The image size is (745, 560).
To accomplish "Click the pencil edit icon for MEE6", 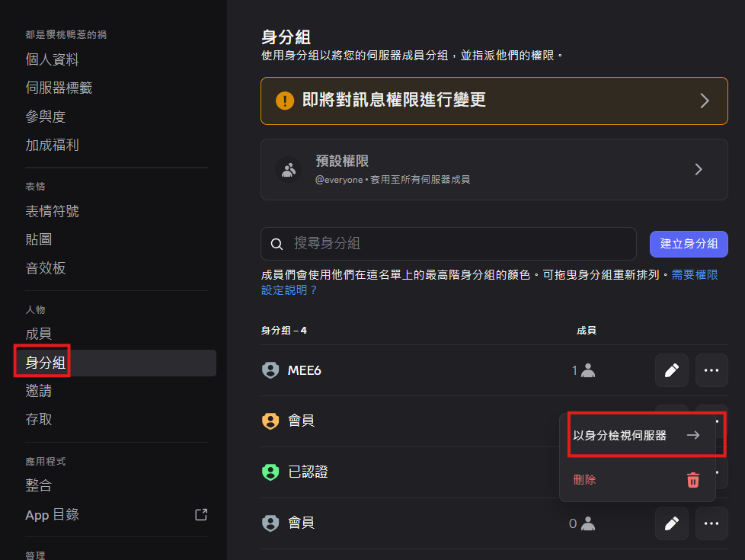I will coord(671,370).
